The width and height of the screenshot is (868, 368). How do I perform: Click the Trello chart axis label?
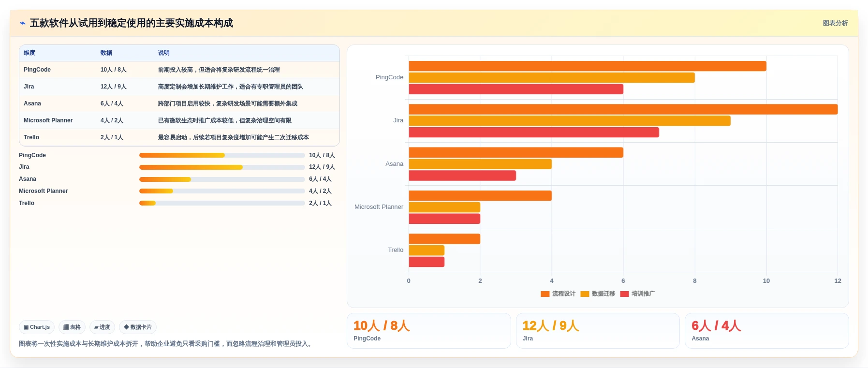[x=396, y=250]
